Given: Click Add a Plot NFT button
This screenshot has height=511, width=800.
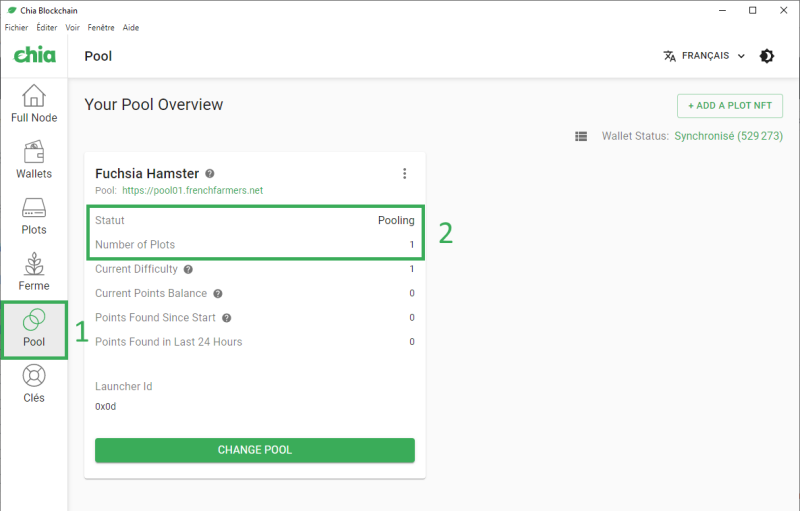Looking at the screenshot, I should click(x=729, y=106).
